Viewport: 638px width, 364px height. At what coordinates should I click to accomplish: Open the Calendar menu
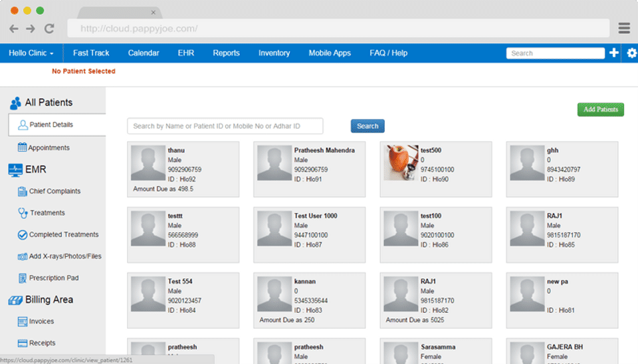pos(144,53)
